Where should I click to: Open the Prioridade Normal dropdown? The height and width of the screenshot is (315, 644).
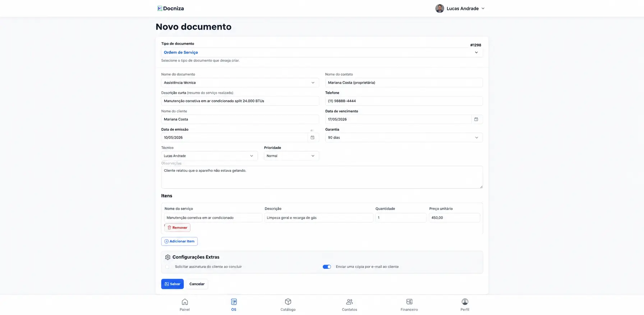[x=291, y=156]
